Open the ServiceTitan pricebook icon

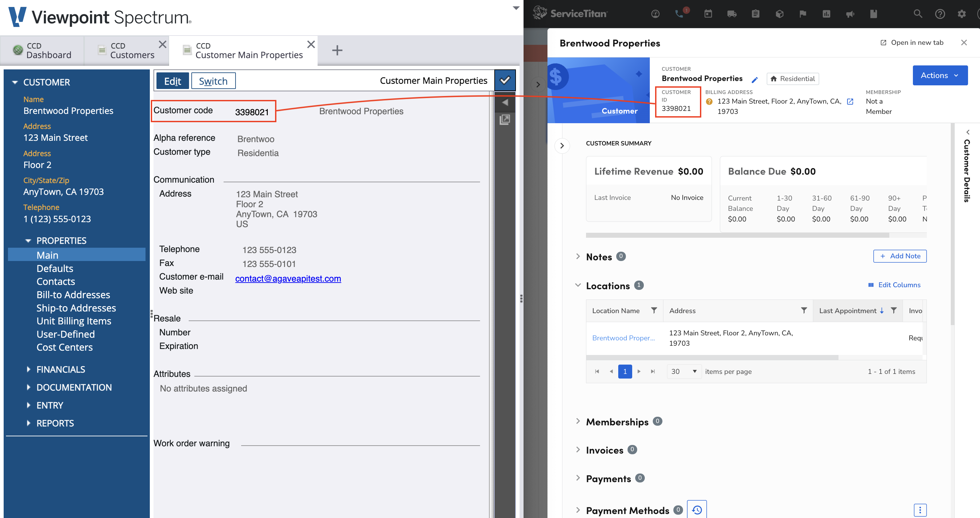(x=873, y=14)
